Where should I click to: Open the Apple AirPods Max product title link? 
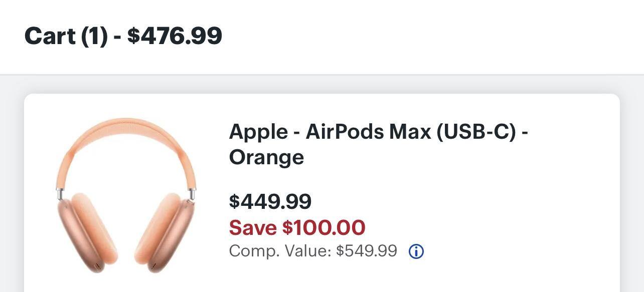tap(378, 144)
